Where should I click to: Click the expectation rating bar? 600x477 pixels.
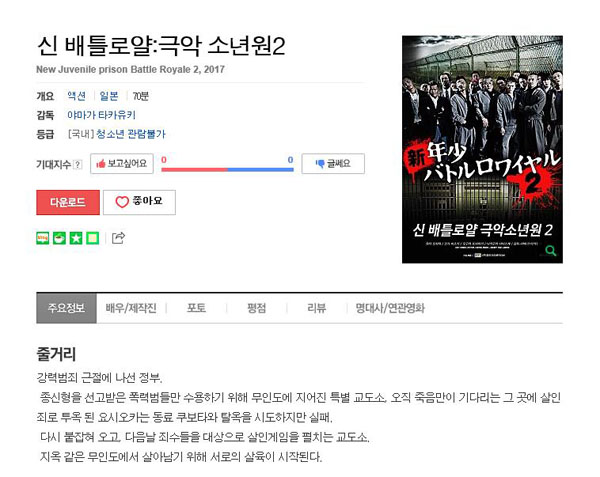pyautogui.click(x=227, y=169)
